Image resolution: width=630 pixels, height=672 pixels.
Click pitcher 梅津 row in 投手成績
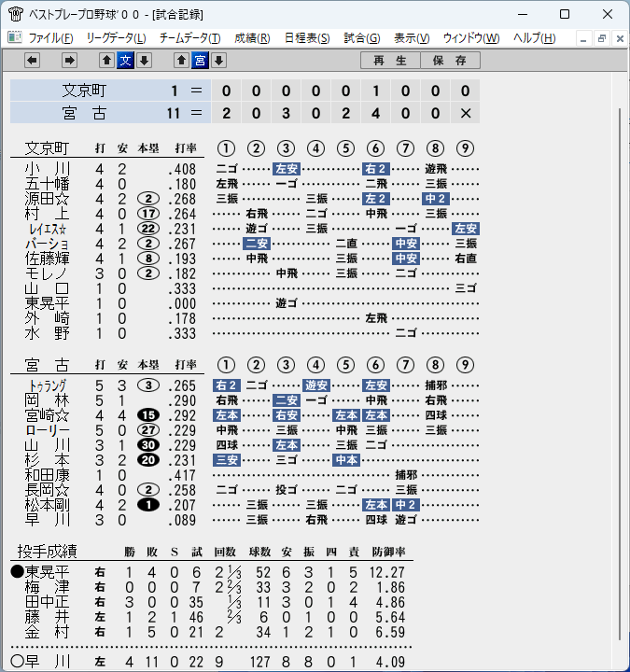click(x=212, y=587)
